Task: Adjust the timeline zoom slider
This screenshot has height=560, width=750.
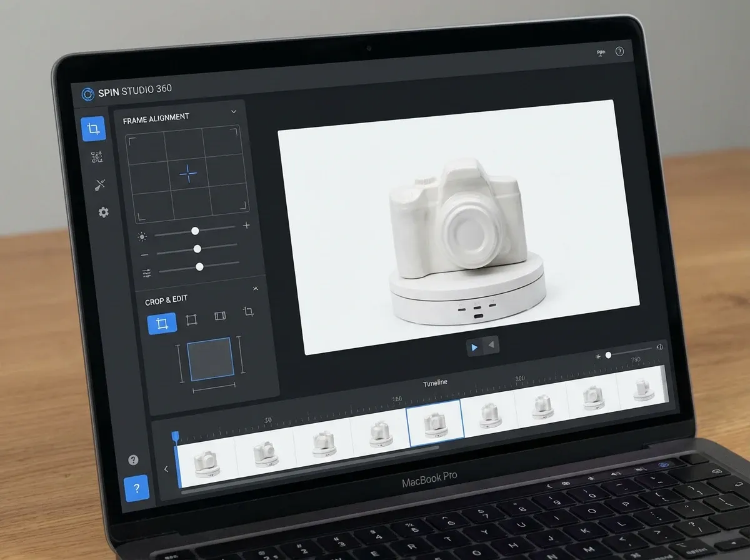Action: pyautogui.click(x=608, y=356)
